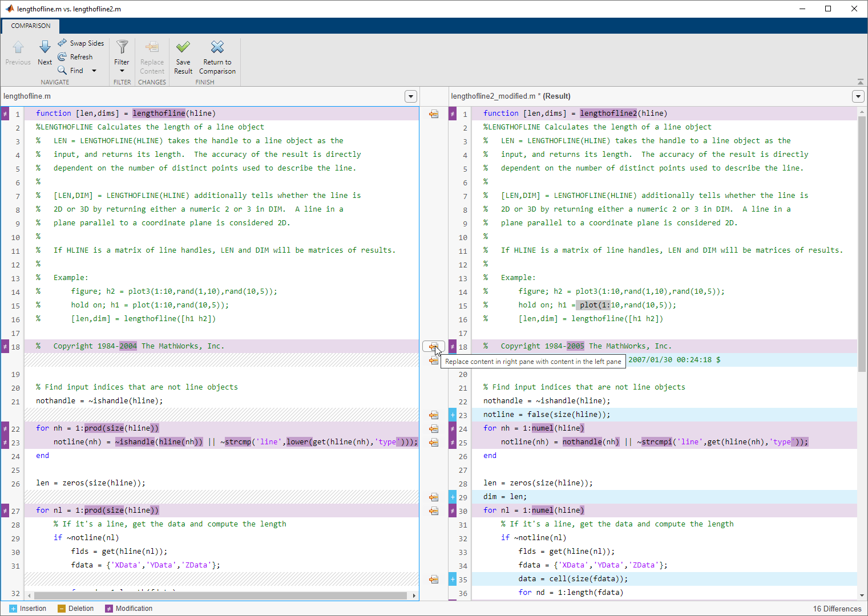The image size is (868, 616).
Task: Replace right Copyright line 18 with left content
Action: point(434,346)
